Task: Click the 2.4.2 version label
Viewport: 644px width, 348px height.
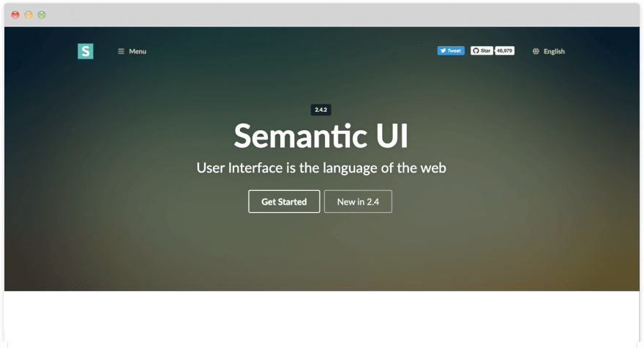Action: click(x=321, y=110)
